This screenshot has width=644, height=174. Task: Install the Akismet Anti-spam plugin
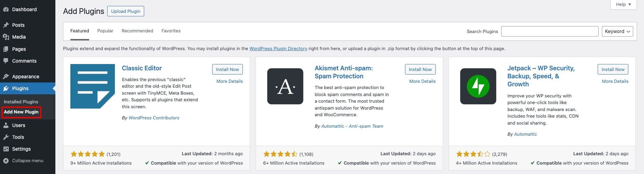click(x=420, y=69)
